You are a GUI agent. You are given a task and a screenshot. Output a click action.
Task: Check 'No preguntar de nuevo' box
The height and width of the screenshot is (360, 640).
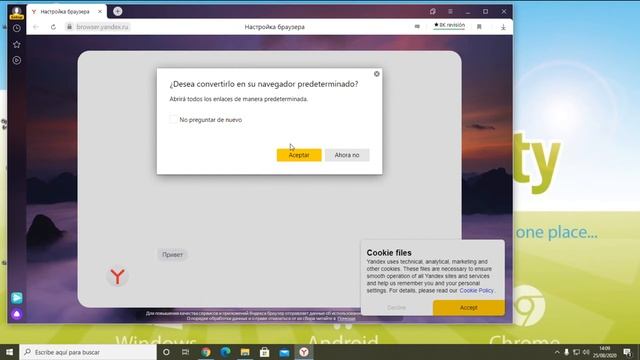pyautogui.click(x=173, y=120)
